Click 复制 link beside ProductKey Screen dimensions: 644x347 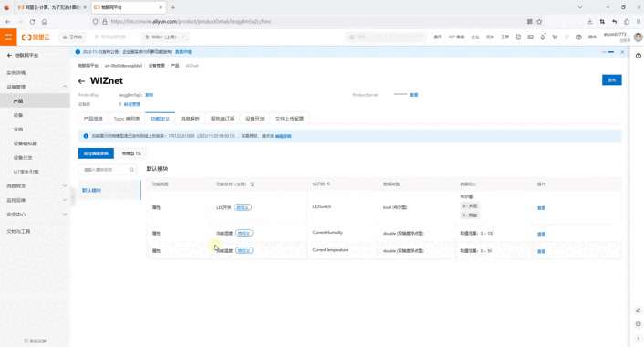149,95
